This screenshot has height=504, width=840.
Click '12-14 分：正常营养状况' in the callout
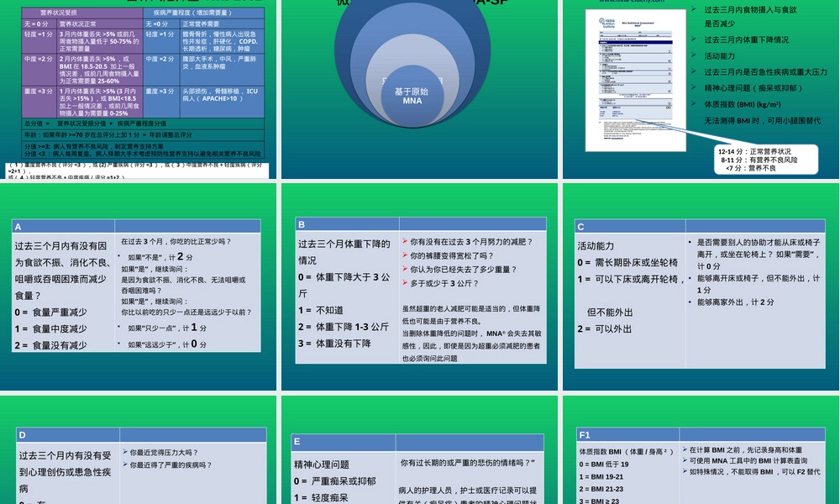(x=754, y=151)
